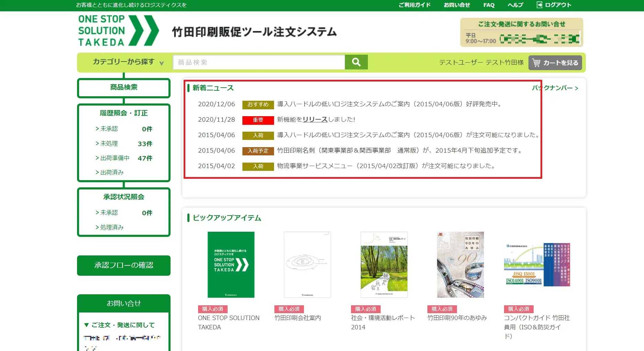Viewport: 644px width, 351px height.
Task: Open 竹田印刷会社案内 thumbnail
Action: (307, 265)
